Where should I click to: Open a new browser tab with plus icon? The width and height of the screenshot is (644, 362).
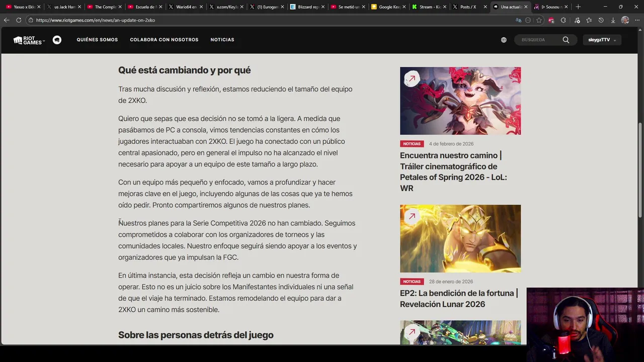click(x=578, y=7)
